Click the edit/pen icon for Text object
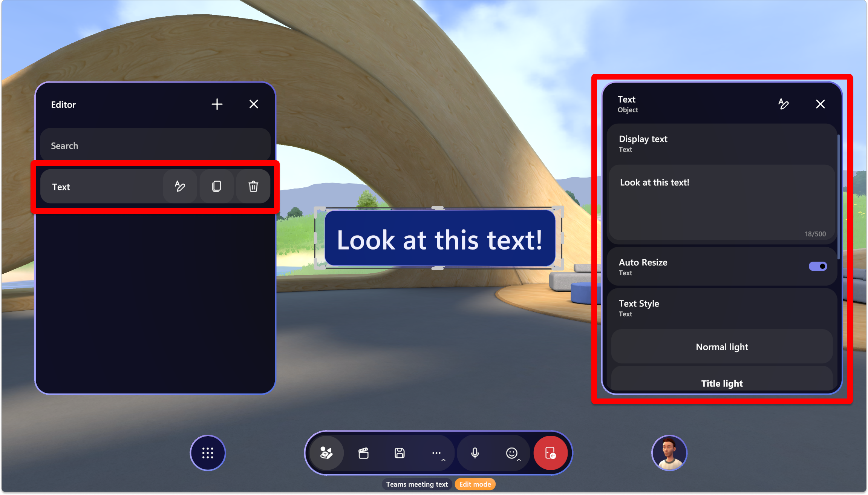This screenshot has height=495, width=868. point(179,186)
